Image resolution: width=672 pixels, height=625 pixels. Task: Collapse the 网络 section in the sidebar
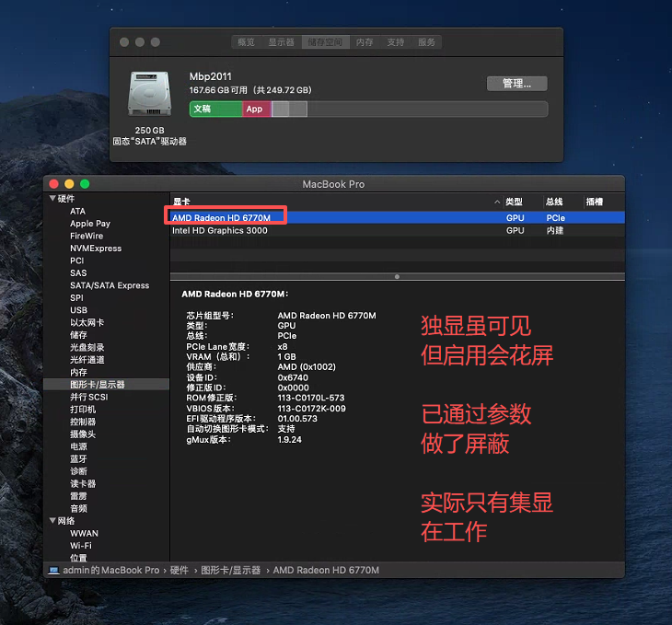point(52,521)
